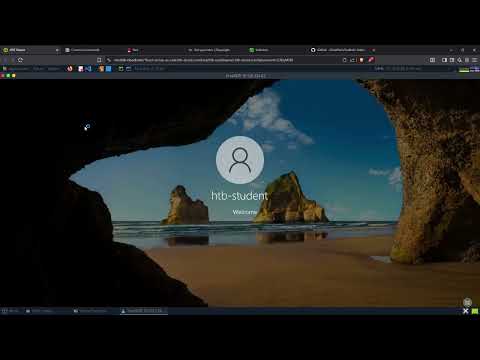
Task: Click the blue app icon in VM top panel
Action: coord(109,69)
